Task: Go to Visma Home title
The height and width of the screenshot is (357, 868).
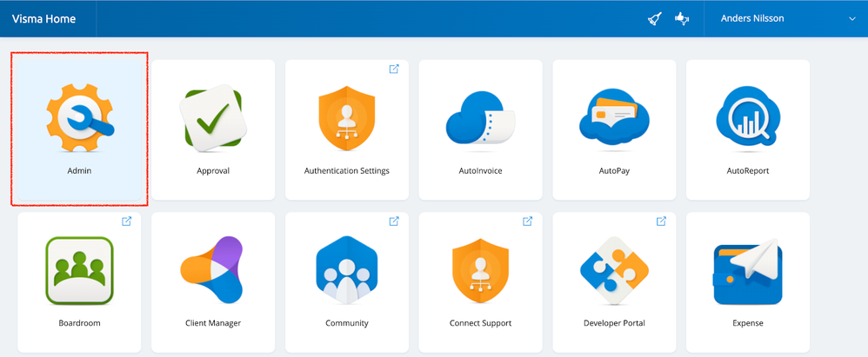Action: (43, 19)
